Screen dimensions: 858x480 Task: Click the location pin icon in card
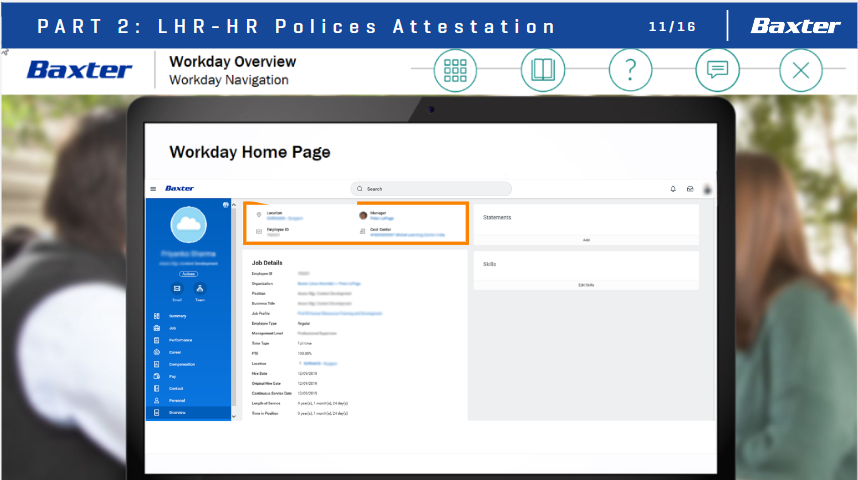(x=259, y=215)
